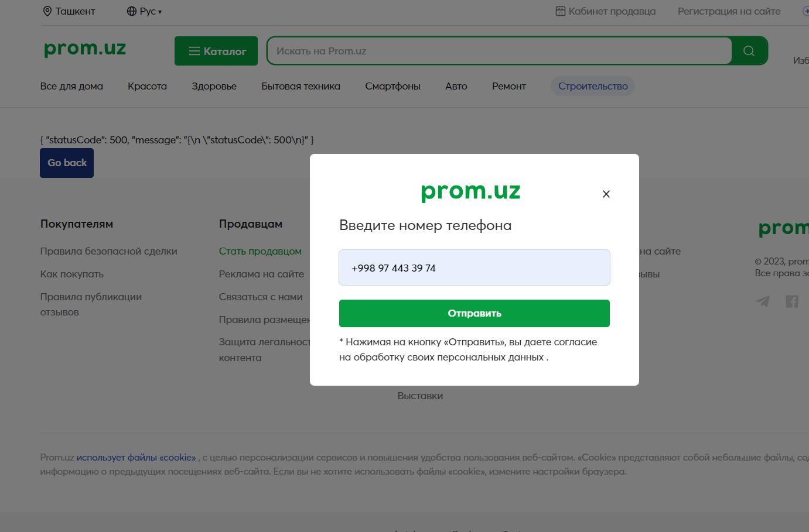Open the используeт файлы cookie link
The width and height of the screenshot is (809, 532).
(x=136, y=457)
